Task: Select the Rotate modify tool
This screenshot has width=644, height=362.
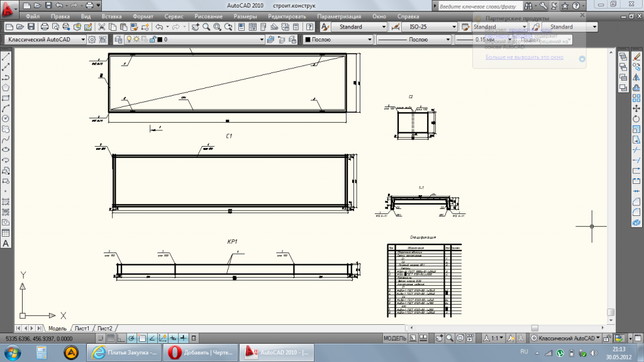Action: pyautogui.click(x=636, y=118)
